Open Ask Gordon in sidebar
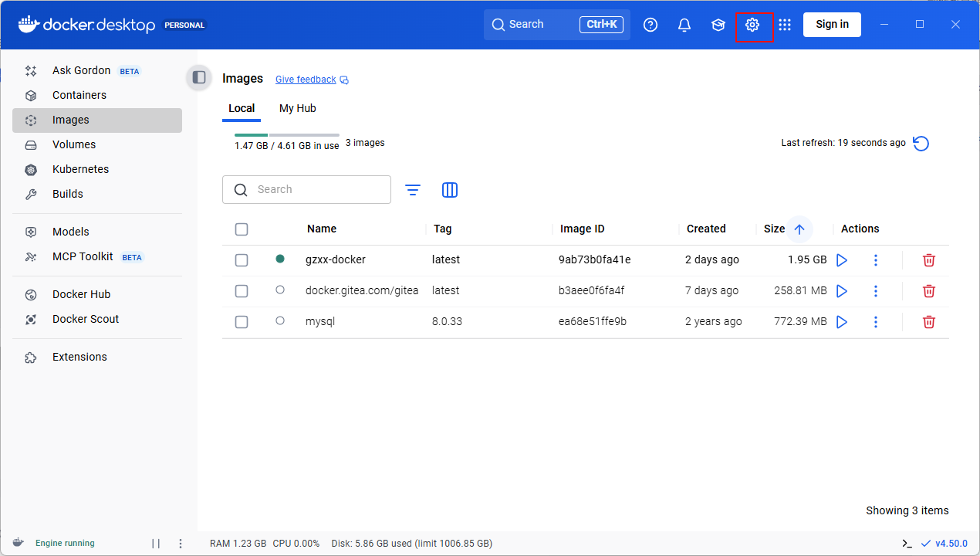 click(97, 71)
